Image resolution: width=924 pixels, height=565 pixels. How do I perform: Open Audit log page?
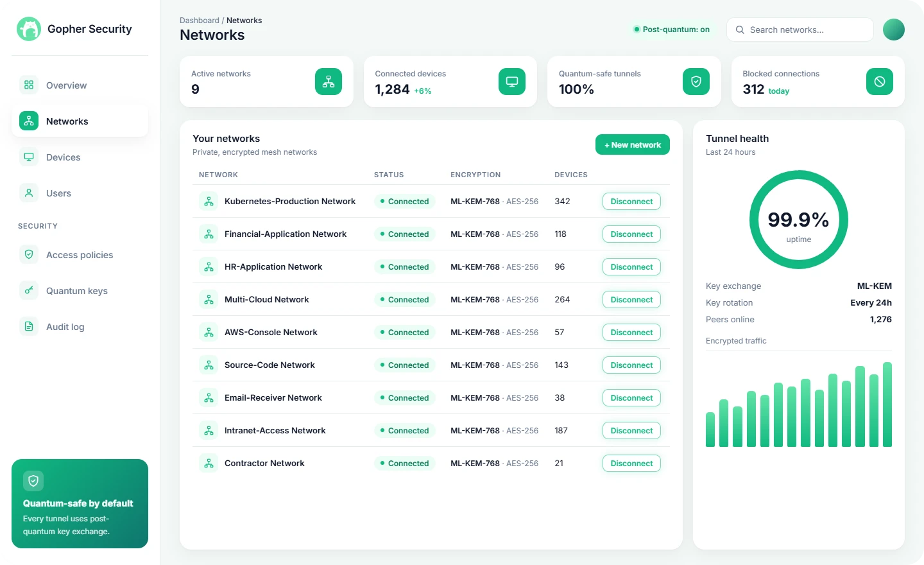pyautogui.click(x=80, y=326)
